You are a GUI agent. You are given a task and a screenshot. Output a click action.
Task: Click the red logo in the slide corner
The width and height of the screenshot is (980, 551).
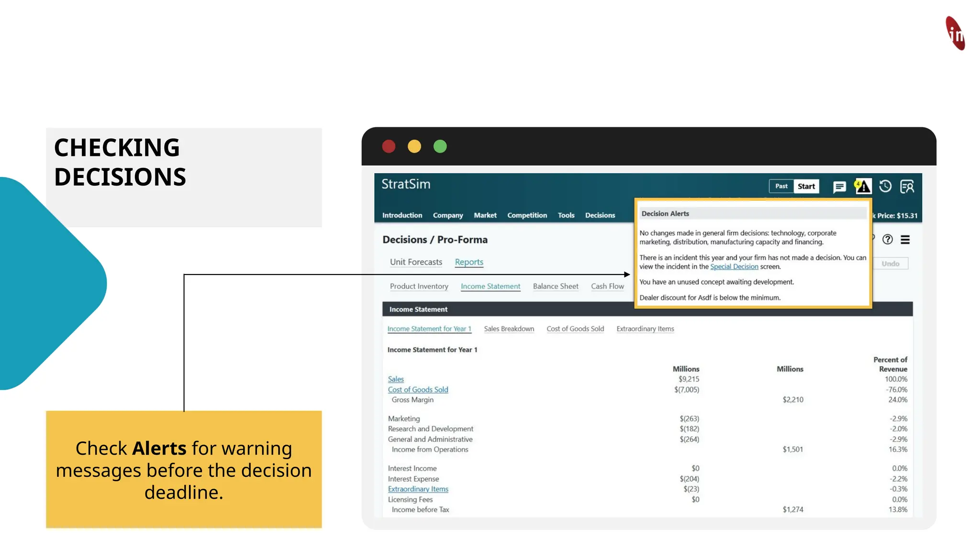pyautogui.click(x=955, y=33)
